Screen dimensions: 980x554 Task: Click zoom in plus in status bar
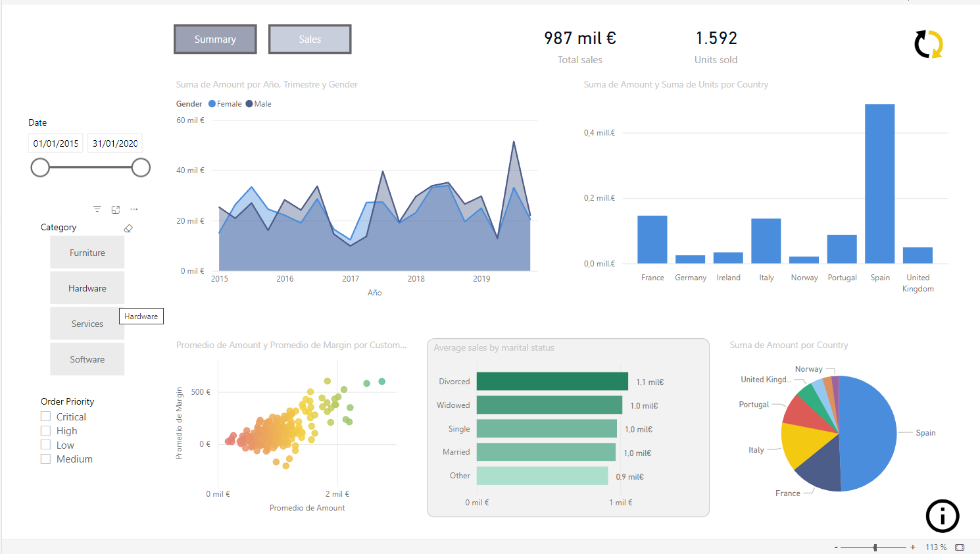913,547
